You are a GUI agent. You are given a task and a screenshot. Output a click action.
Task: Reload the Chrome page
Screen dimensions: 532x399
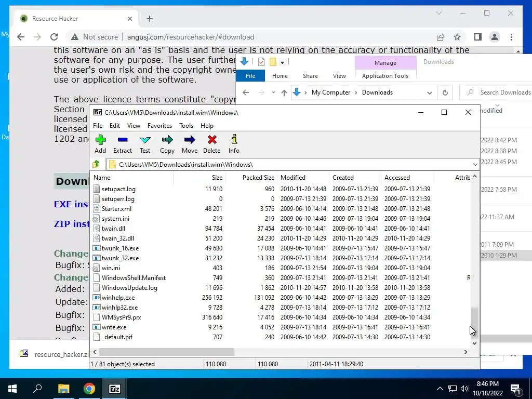[54, 37]
